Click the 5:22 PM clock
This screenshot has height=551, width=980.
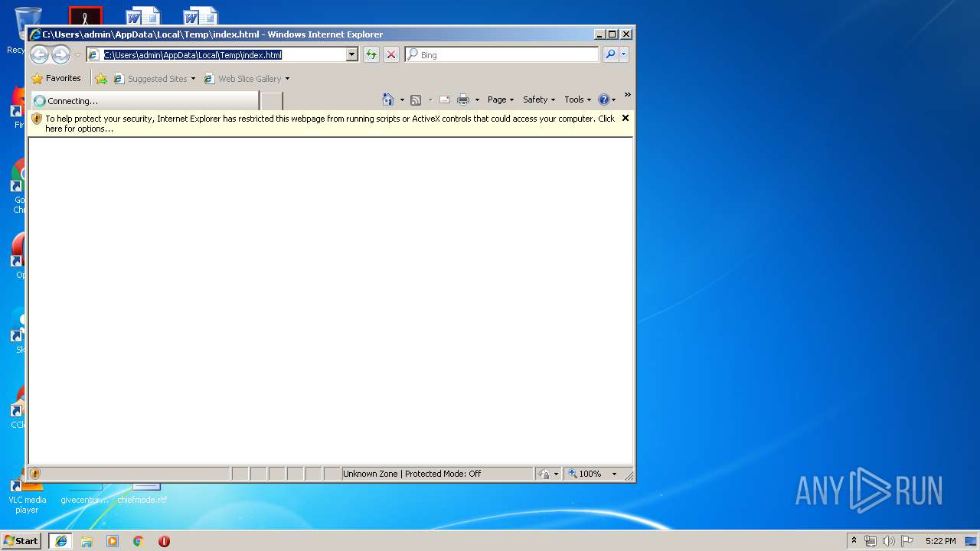tap(940, 541)
